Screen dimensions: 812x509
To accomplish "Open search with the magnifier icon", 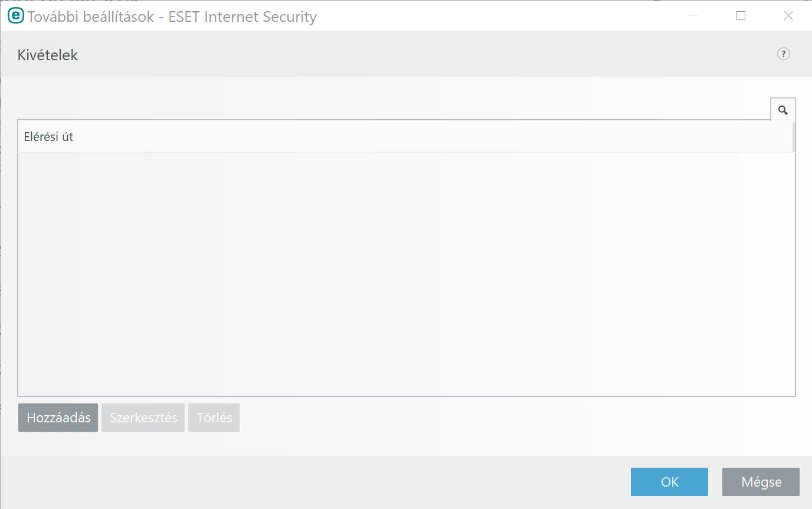I will click(x=783, y=110).
